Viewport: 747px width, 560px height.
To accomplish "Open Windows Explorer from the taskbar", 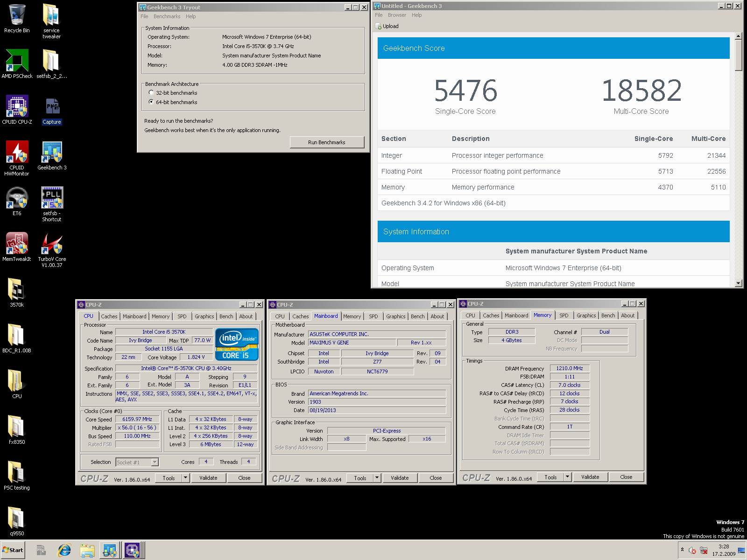I will 87,551.
